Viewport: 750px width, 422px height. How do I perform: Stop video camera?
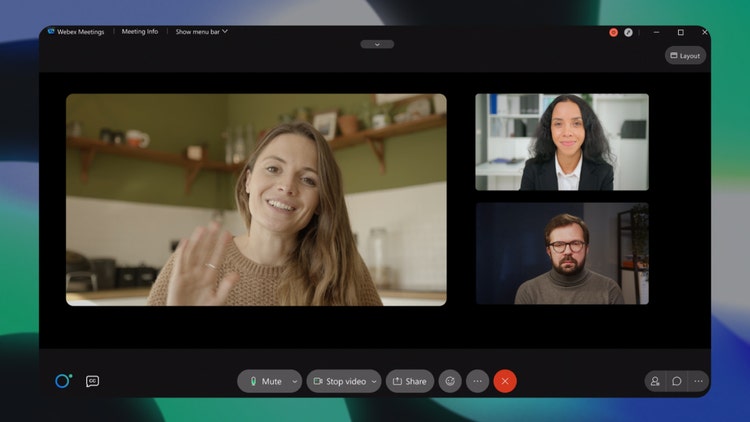[339, 381]
